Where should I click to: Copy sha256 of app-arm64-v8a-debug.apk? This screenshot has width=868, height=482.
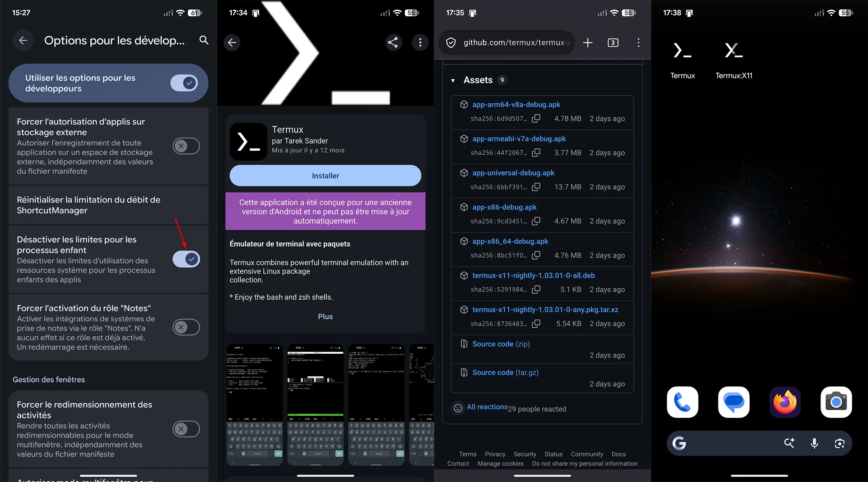tap(536, 119)
